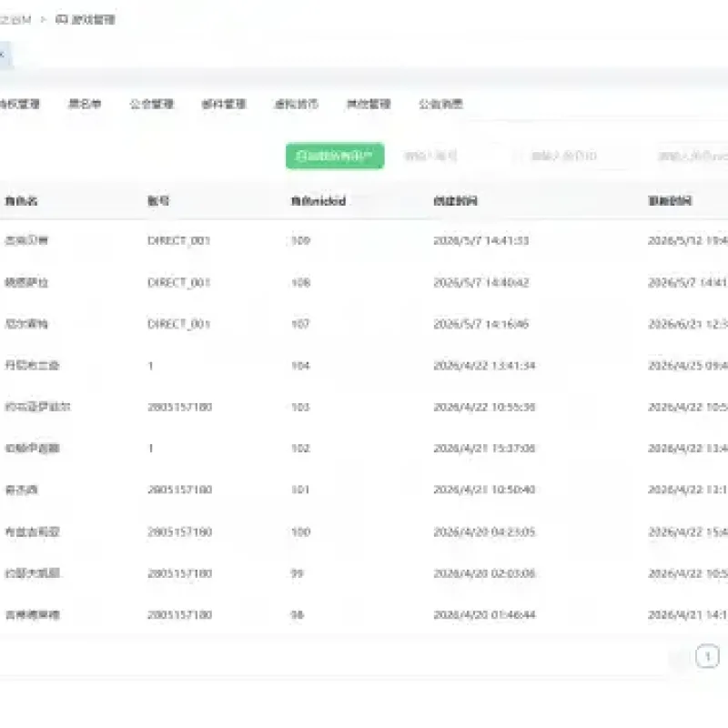Click the green button above the table
The image size is (728, 728).
pyautogui.click(x=335, y=156)
